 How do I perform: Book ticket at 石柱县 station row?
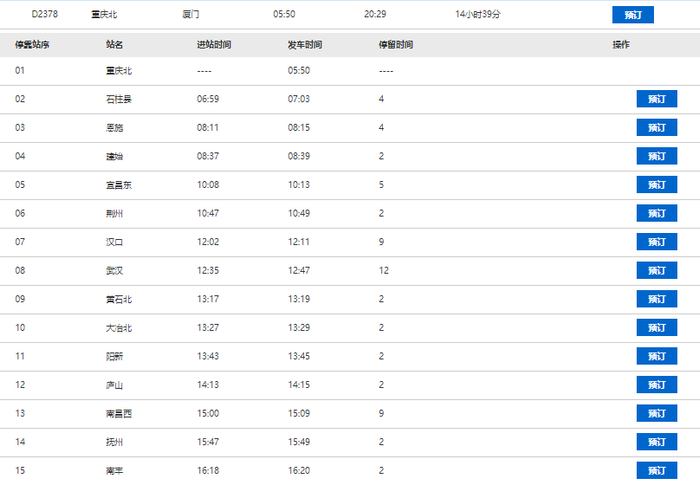(x=656, y=99)
